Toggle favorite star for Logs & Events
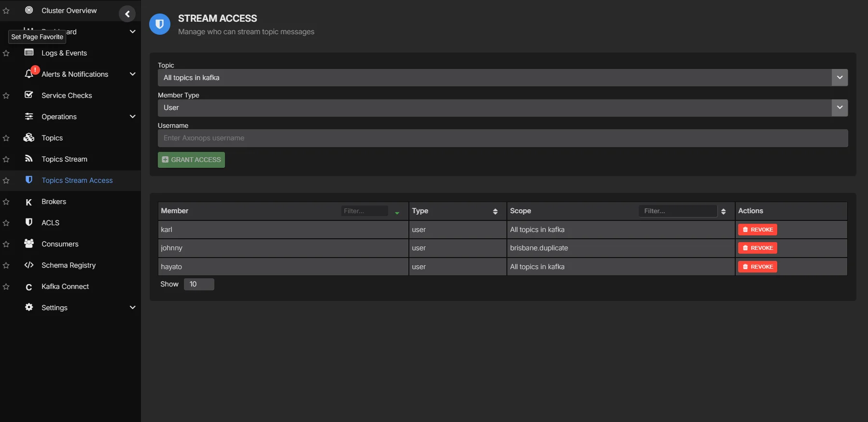 tap(6, 54)
